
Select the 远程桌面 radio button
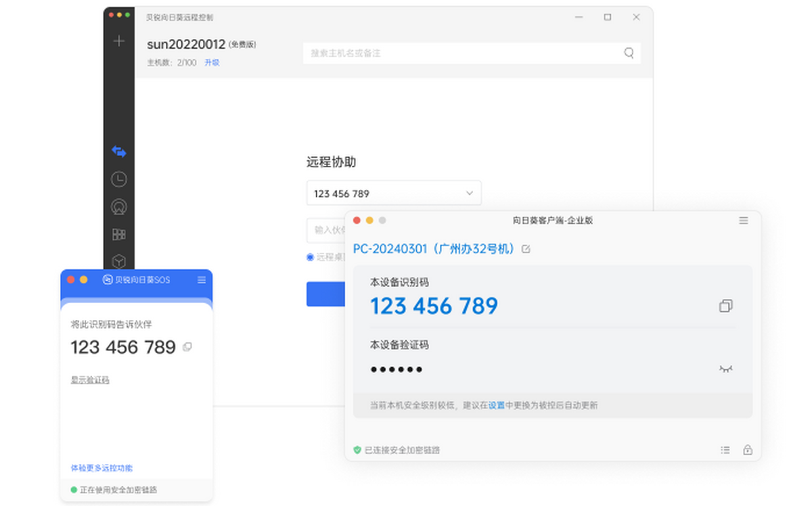click(311, 257)
